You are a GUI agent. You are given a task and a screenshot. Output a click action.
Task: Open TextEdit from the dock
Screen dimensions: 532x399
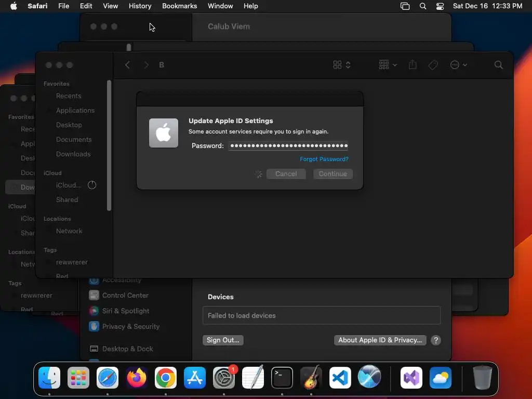[253, 378]
